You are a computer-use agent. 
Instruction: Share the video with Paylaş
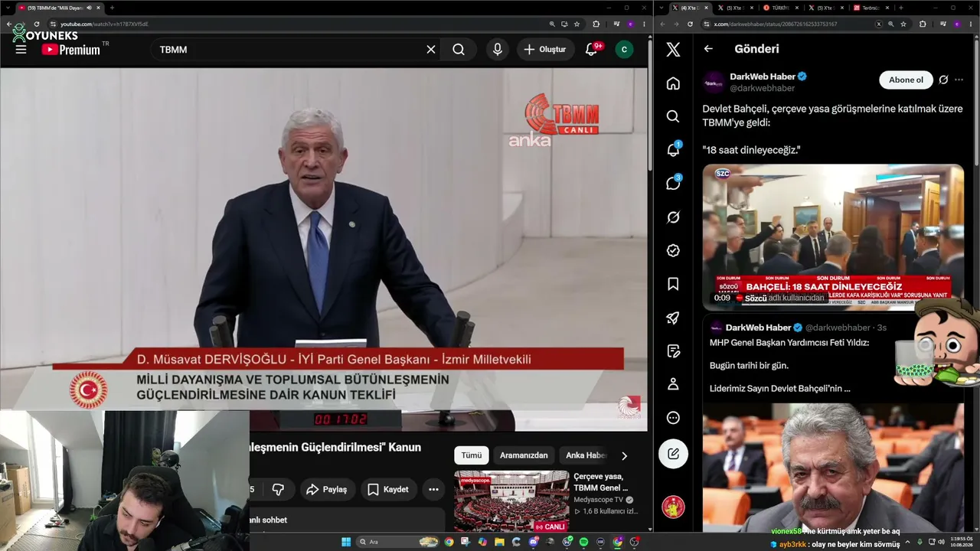327,489
